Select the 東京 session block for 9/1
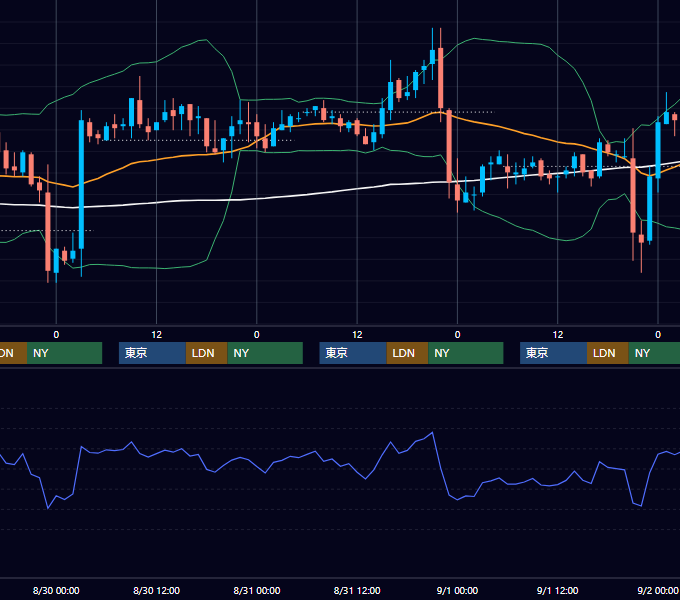680x600 pixels. [x=553, y=353]
